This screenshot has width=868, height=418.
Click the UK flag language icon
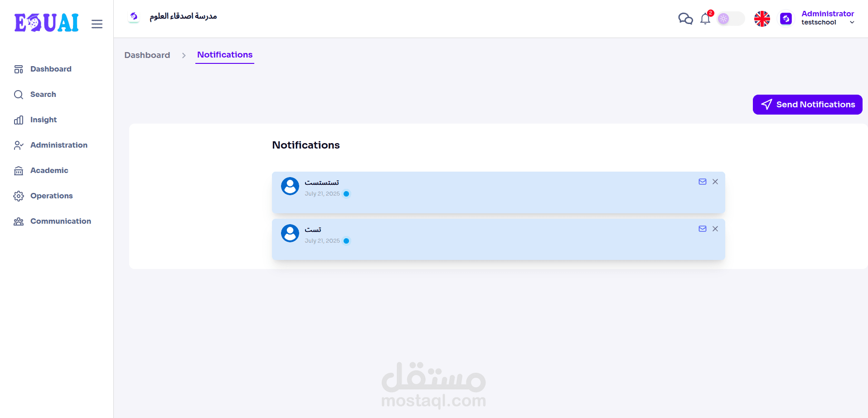click(x=762, y=19)
